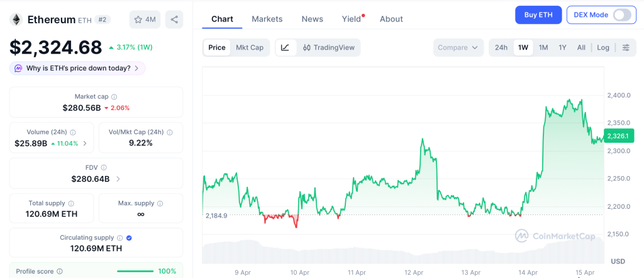This screenshot has width=644, height=278.
Task: Click the volume histogram below the chart
Action: [x=403, y=252]
